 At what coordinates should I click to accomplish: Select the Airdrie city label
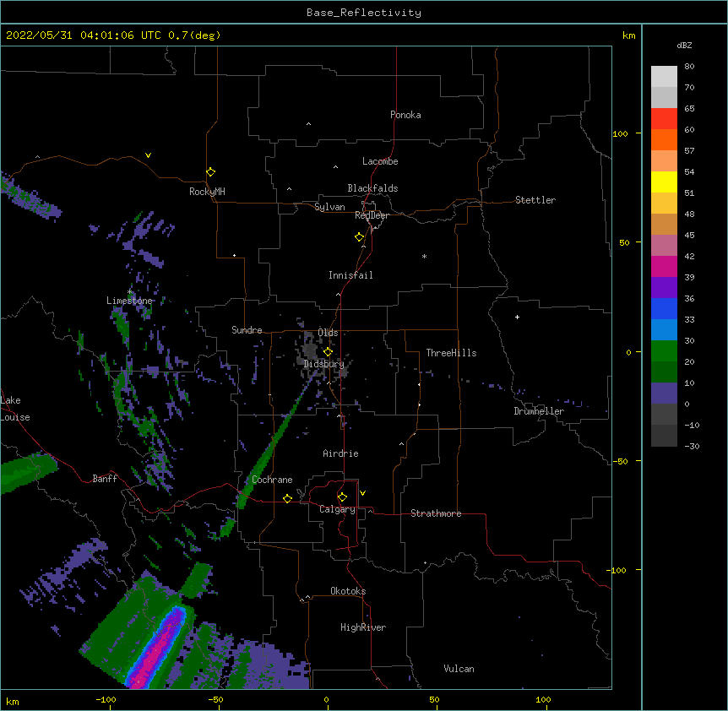340,453
